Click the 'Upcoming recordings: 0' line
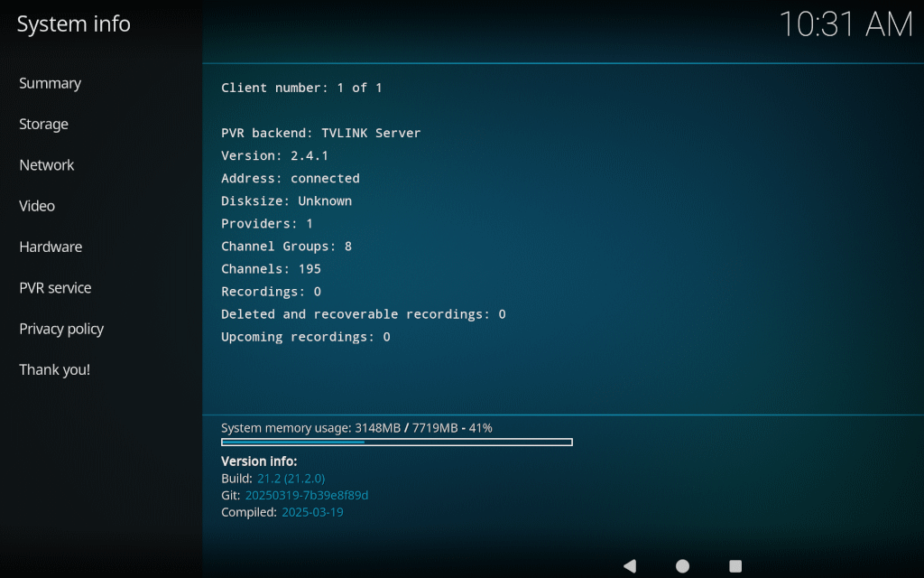Image resolution: width=924 pixels, height=578 pixels. 306,337
